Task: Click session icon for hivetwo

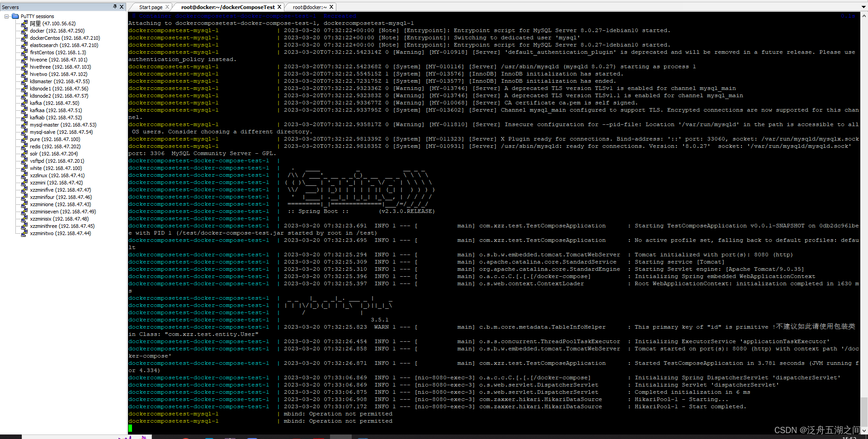Action: (x=24, y=74)
